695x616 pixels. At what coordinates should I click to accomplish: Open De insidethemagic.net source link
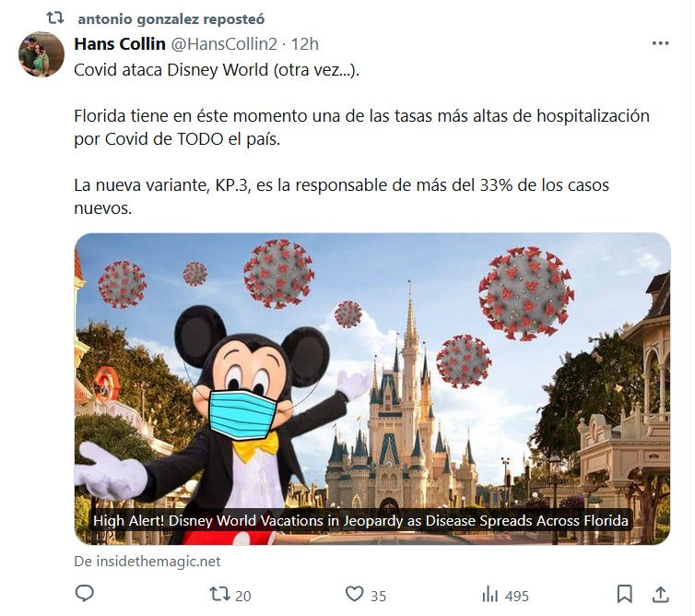point(147,562)
